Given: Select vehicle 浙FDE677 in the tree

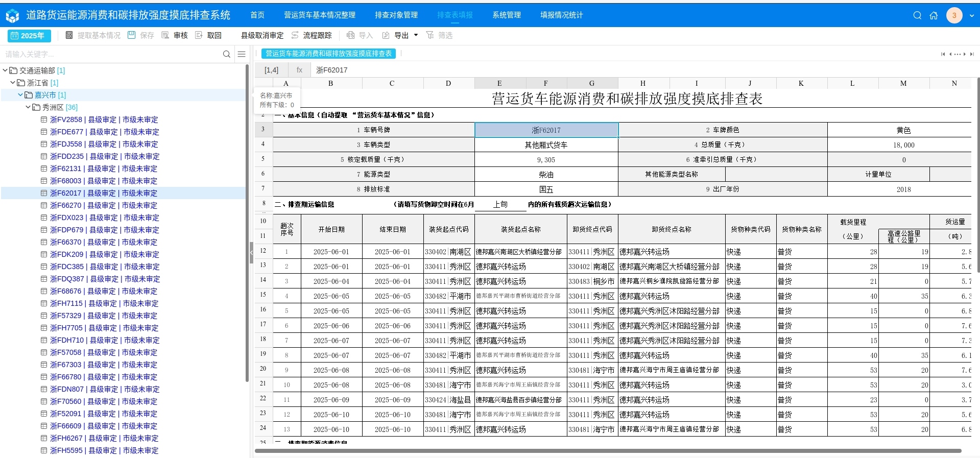Looking at the screenshot, I should point(105,132).
